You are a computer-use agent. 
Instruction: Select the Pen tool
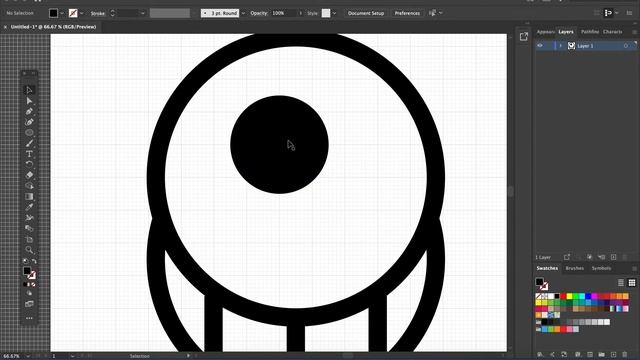click(x=29, y=111)
